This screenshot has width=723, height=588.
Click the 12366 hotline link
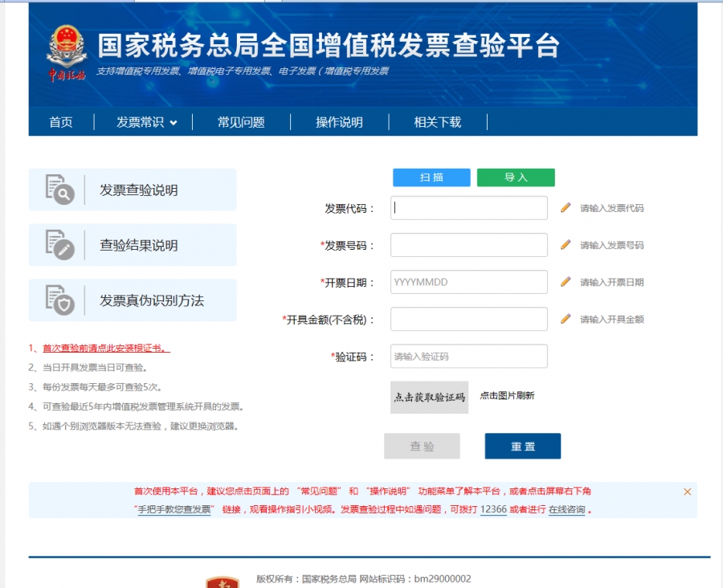point(493,509)
